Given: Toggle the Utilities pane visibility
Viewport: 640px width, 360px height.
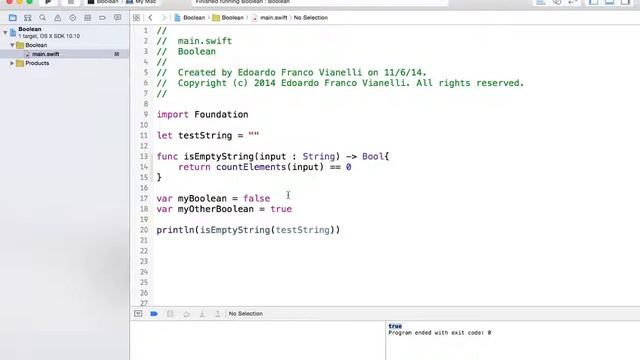Looking at the screenshot, I should click(x=625, y=2).
